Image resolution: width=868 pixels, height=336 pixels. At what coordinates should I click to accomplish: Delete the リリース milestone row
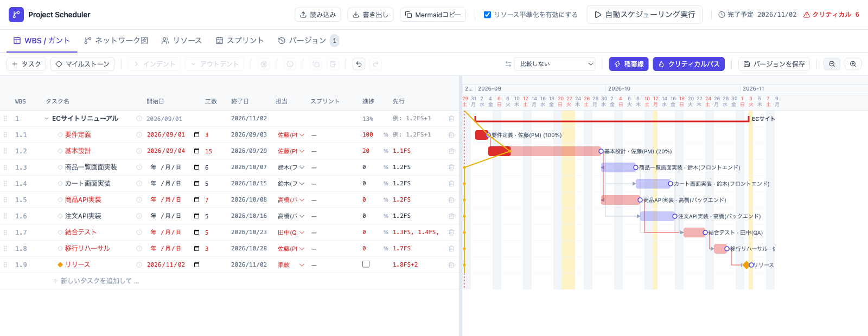click(451, 264)
